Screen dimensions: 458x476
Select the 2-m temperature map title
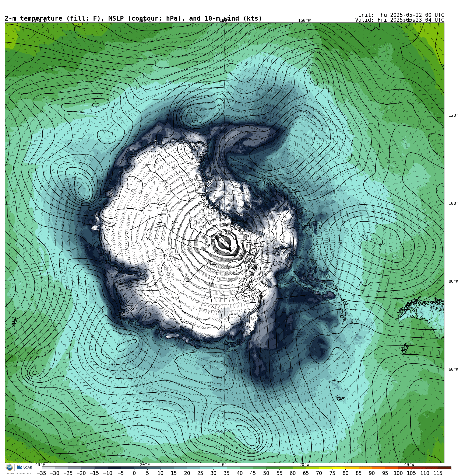133,18
